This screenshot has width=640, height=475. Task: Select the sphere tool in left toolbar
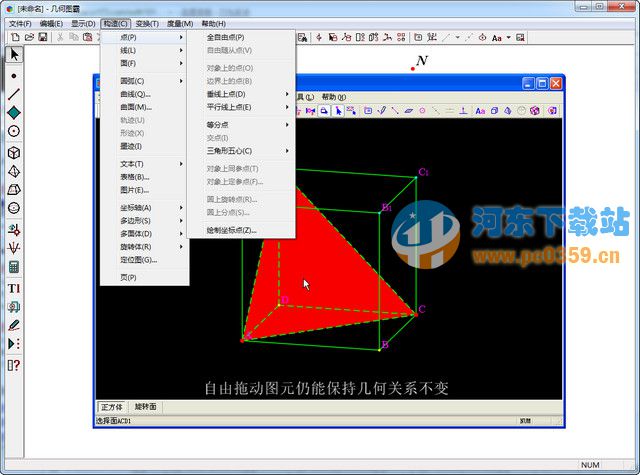(14, 208)
